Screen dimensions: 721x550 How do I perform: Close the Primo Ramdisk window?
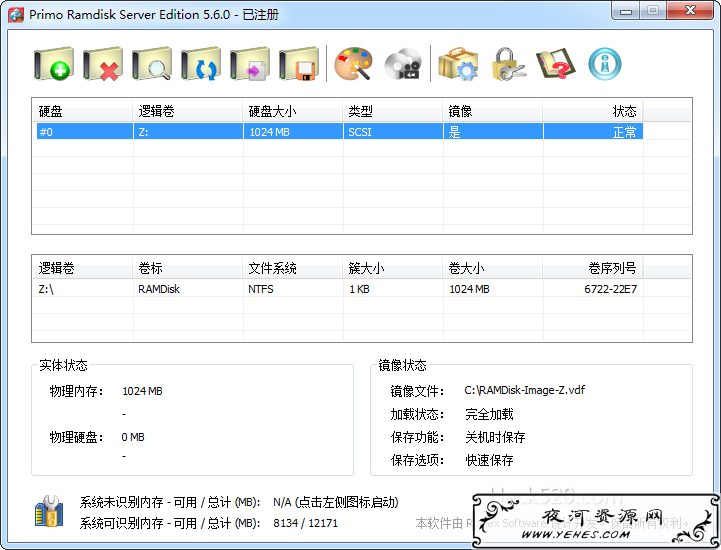tap(690, 11)
